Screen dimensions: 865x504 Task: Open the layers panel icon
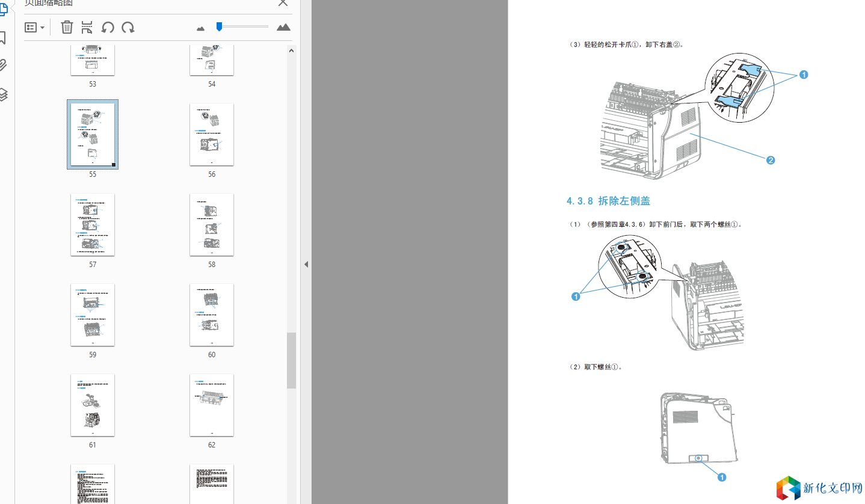[3, 94]
